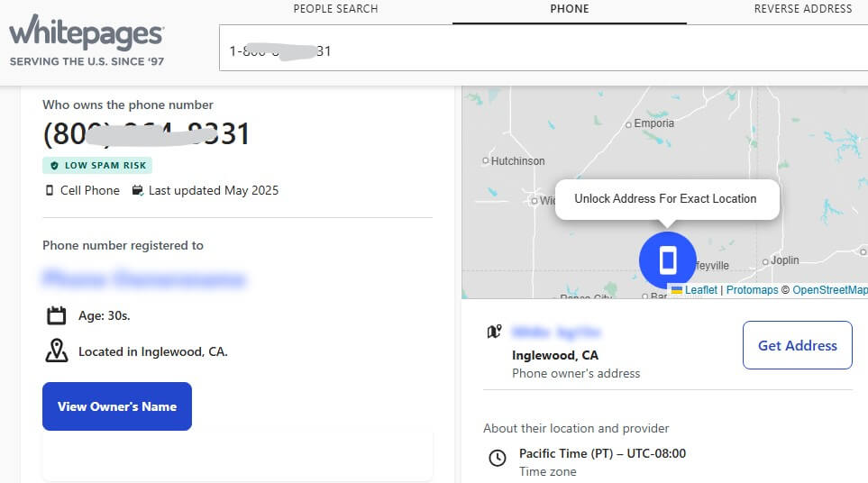Click the 'Cell Phone' label
The image size is (868, 483).
(89, 190)
